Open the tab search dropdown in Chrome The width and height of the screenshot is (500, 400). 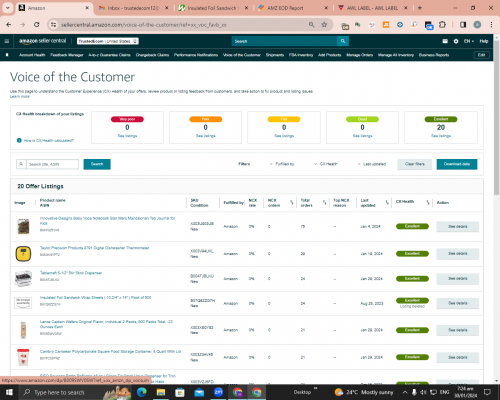click(7, 8)
